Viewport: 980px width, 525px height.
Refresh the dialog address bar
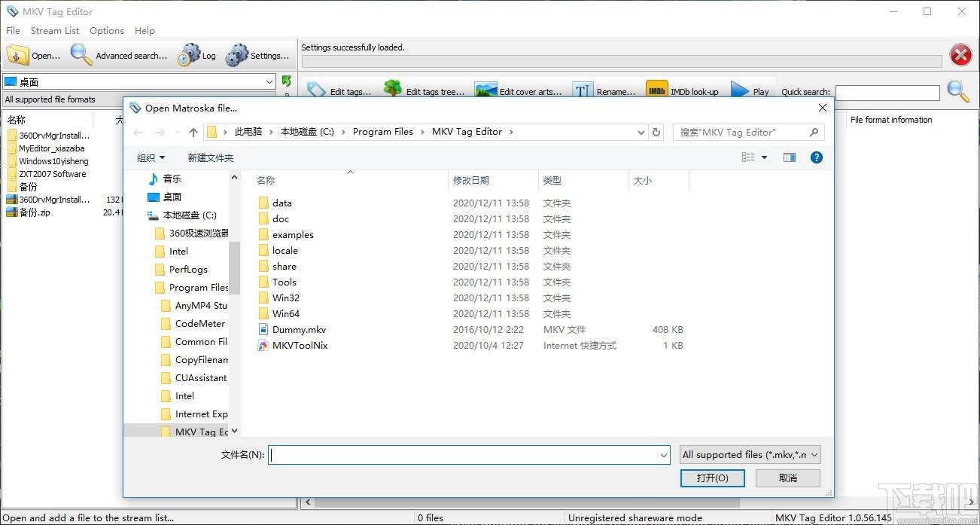tap(656, 132)
